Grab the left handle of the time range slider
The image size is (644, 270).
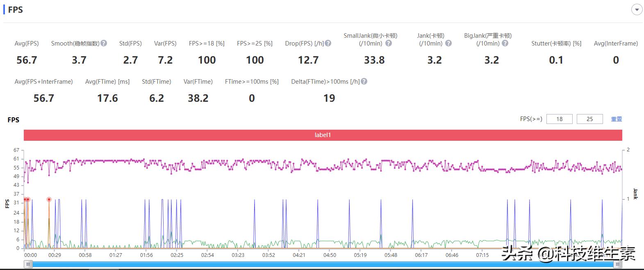click(x=28, y=265)
